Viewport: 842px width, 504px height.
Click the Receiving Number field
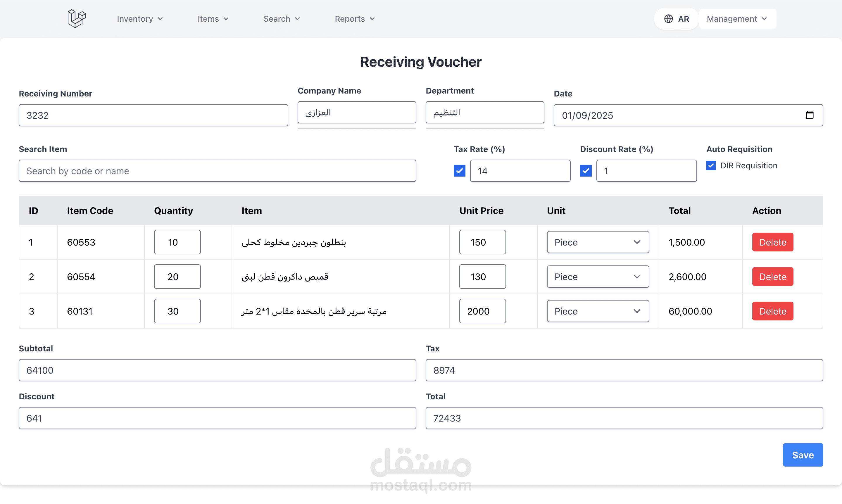[153, 115]
